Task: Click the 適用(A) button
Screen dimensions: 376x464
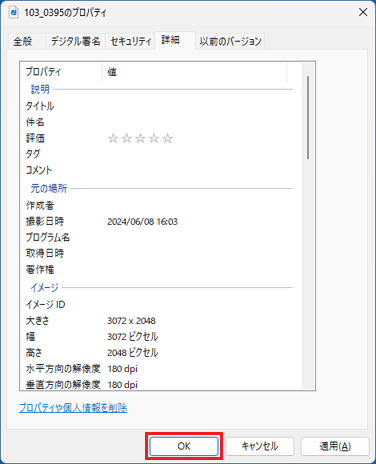Action: coord(335,446)
